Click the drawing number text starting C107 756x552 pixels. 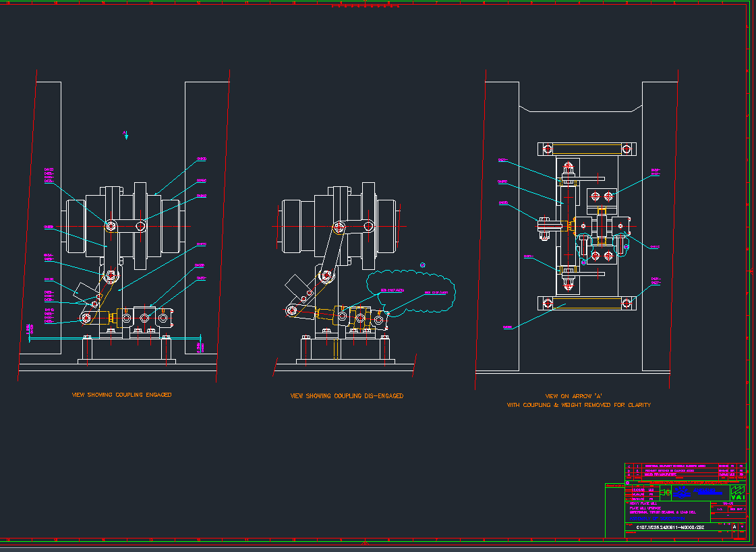coord(670,528)
